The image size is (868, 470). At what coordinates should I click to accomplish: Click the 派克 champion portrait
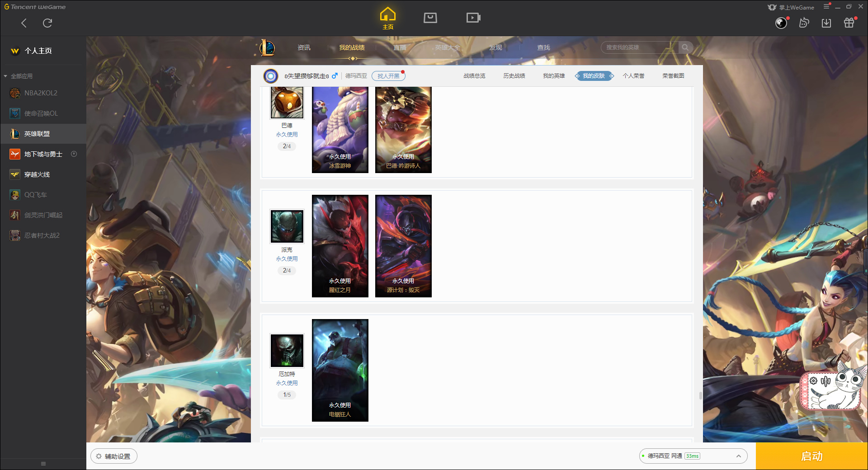[x=287, y=226]
